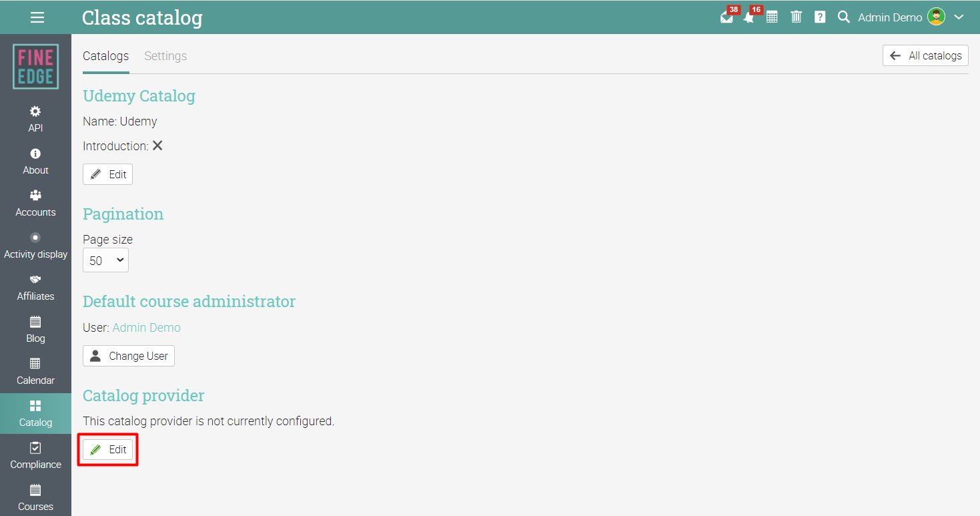The height and width of the screenshot is (516, 980).
Task: Click the Change User button
Action: click(x=129, y=356)
